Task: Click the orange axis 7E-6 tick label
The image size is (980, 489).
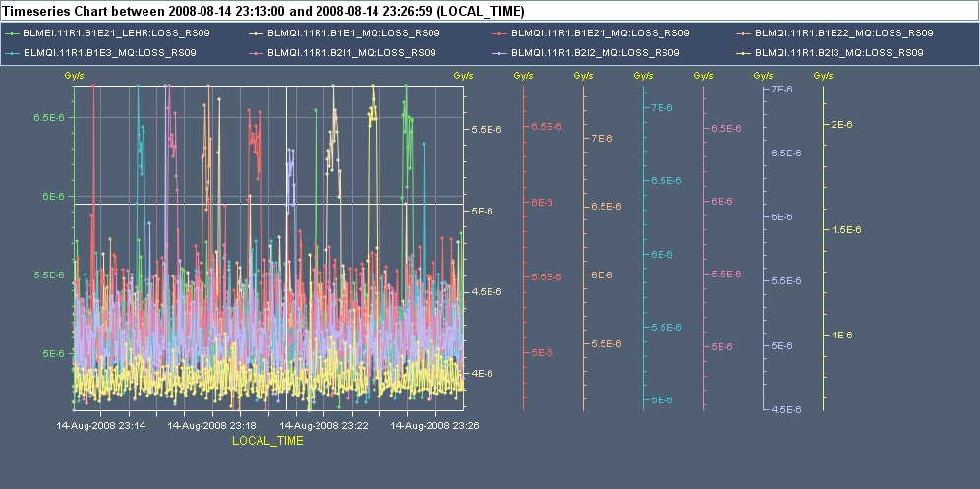Action: (x=602, y=138)
